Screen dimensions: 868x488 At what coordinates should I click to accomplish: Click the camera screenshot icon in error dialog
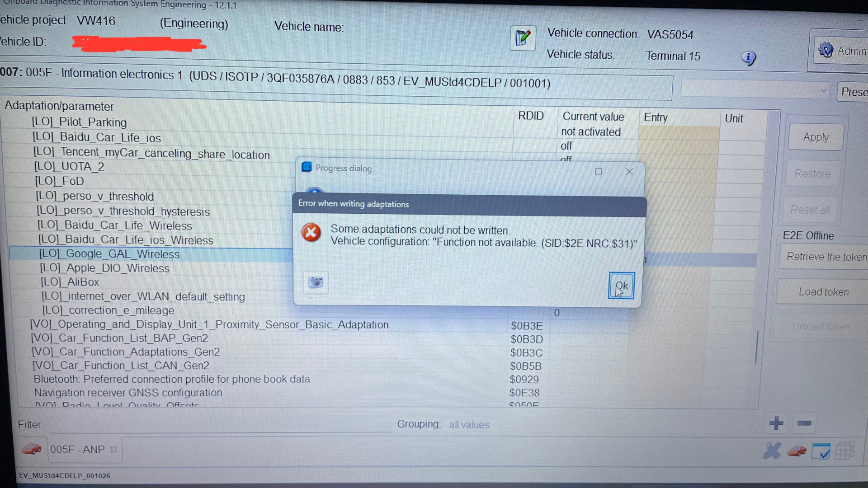[315, 282]
